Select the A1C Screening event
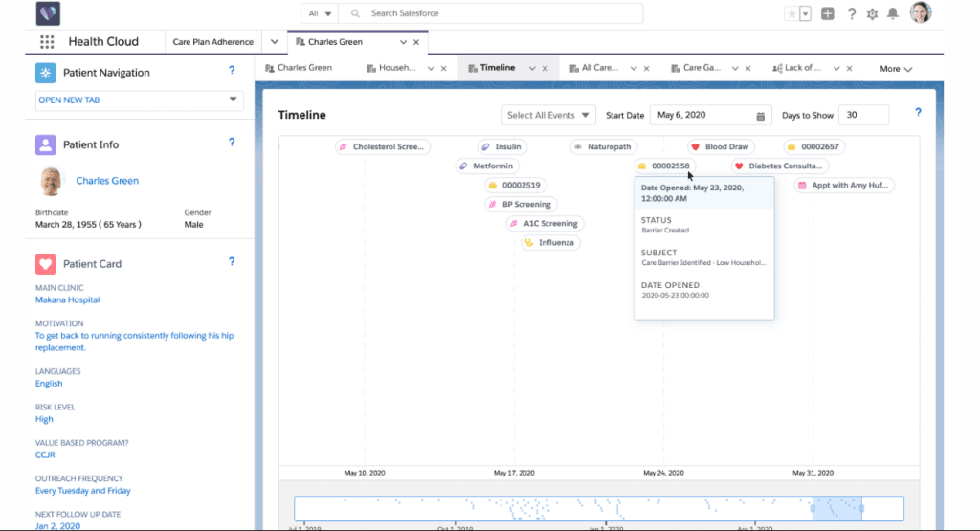This screenshot has width=980, height=531. pyautogui.click(x=545, y=224)
